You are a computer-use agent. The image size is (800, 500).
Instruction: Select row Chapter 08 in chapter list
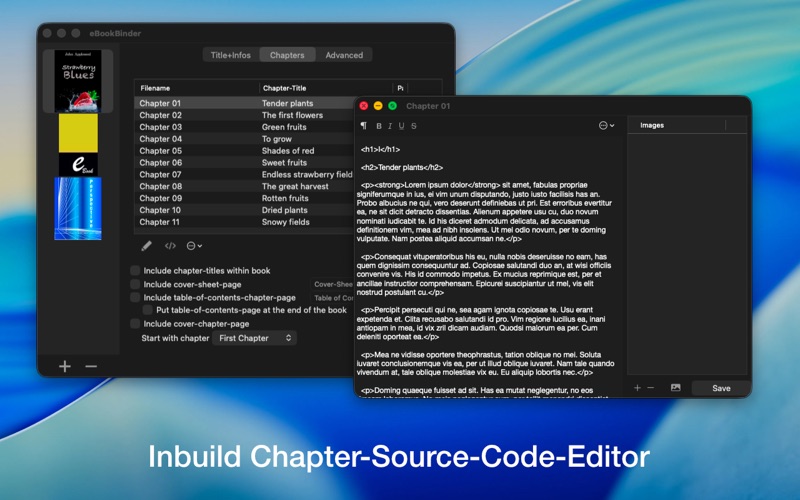click(244, 186)
